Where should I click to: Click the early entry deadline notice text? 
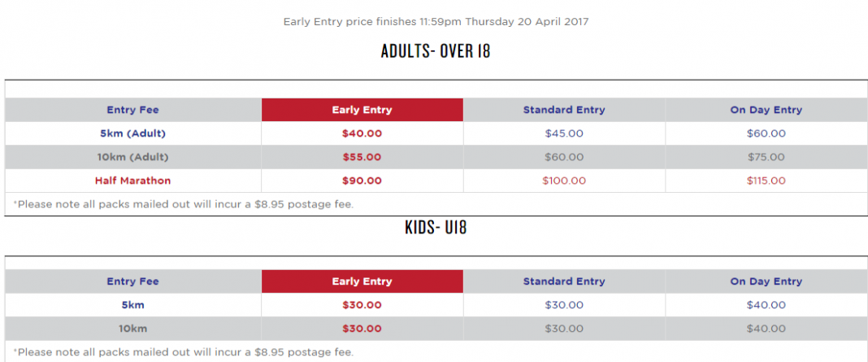tap(436, 22)
